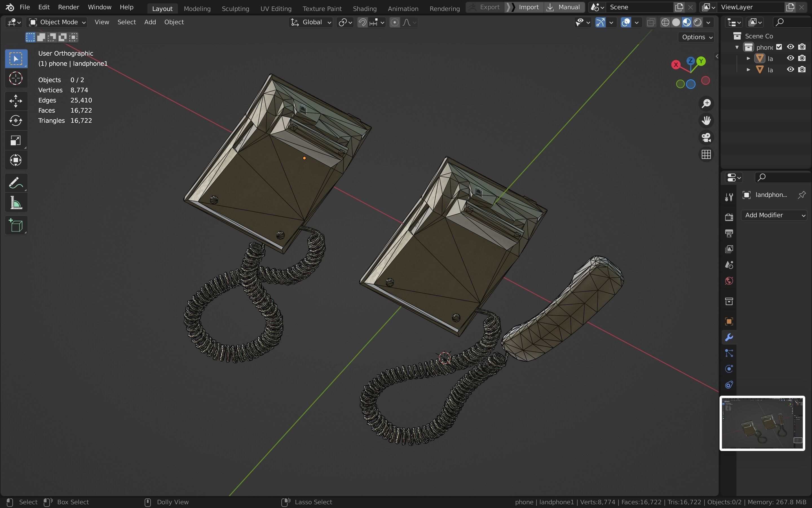Toggle X-ray mode
812x508 pixels.
point(651,23)
